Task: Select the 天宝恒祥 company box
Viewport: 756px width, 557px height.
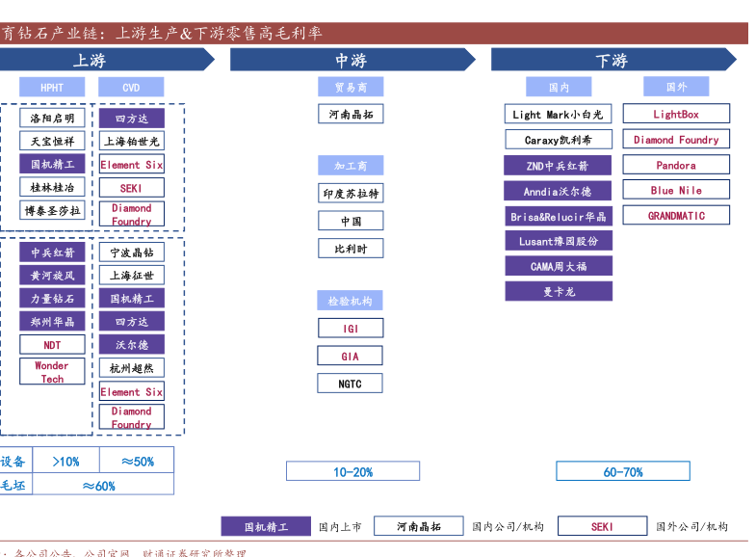Action: coord(52,142)
